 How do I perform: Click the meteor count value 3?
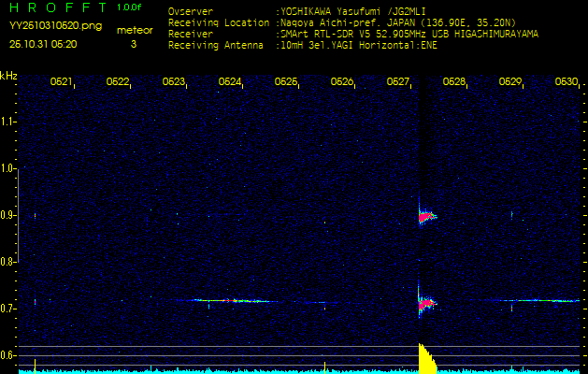click(x=134, y=44)
